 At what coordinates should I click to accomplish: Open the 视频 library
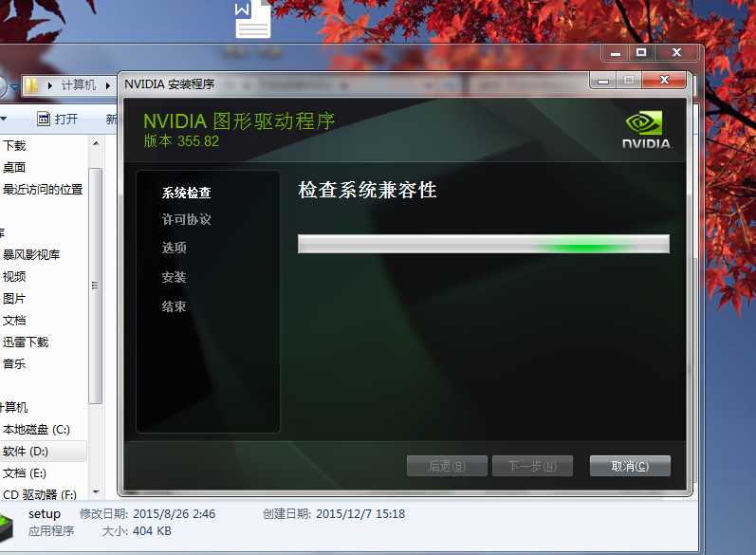click(x=14, y=276)
